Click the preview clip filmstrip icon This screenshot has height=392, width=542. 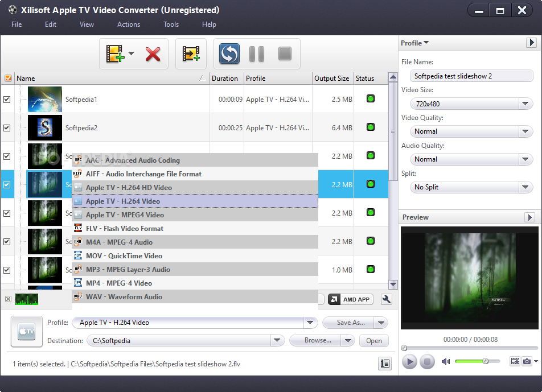click(515, 361)
